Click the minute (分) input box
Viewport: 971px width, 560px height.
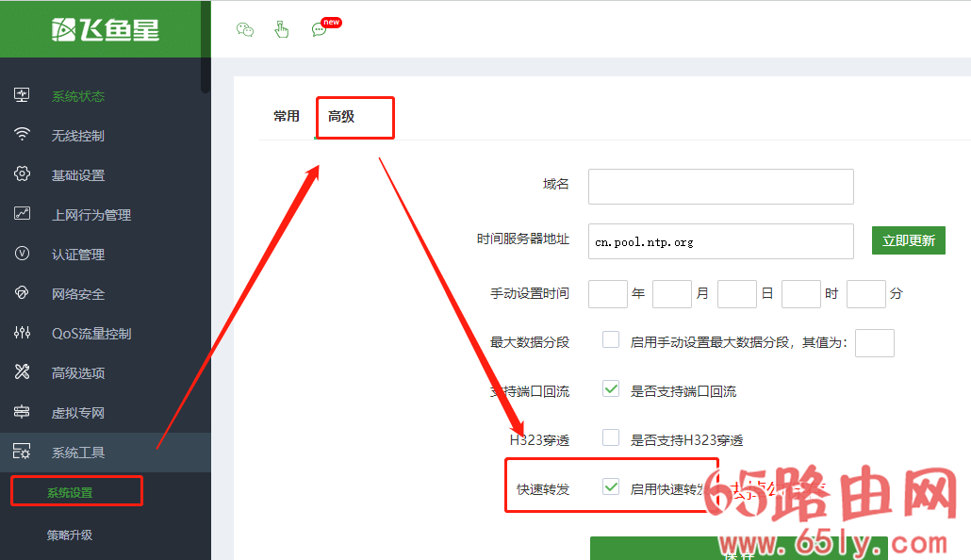click(x=866, y=293)
